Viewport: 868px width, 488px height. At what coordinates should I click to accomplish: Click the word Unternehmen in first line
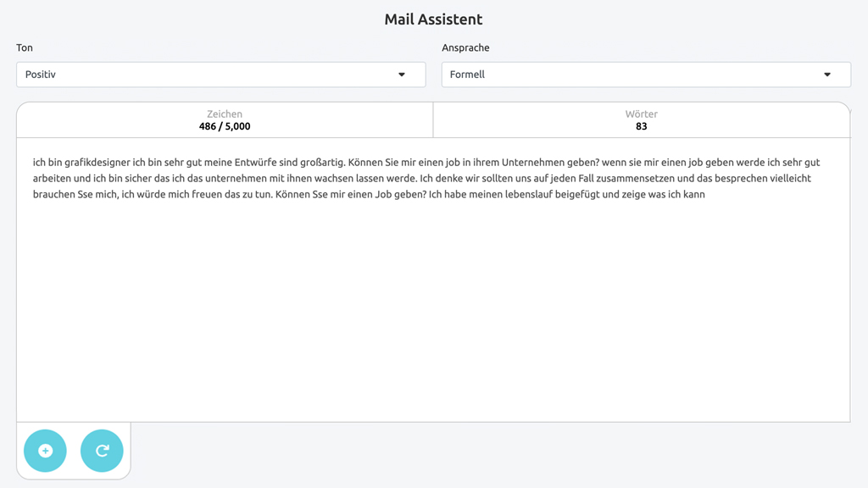click(534, 163)
